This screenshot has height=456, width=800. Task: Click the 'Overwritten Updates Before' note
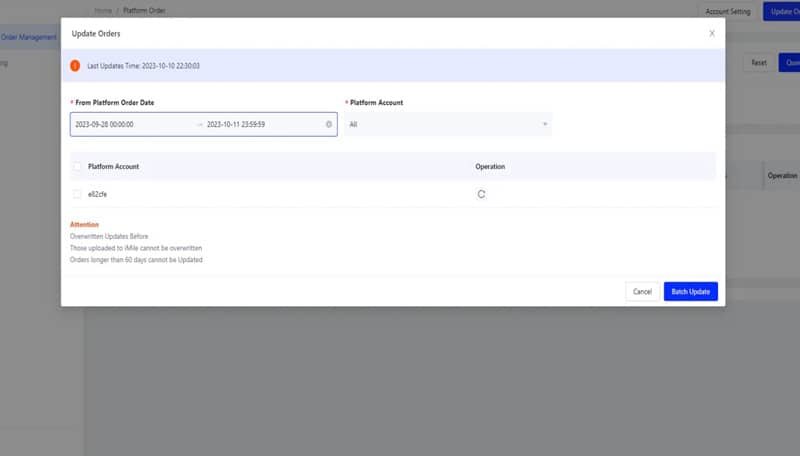(109, 236)
